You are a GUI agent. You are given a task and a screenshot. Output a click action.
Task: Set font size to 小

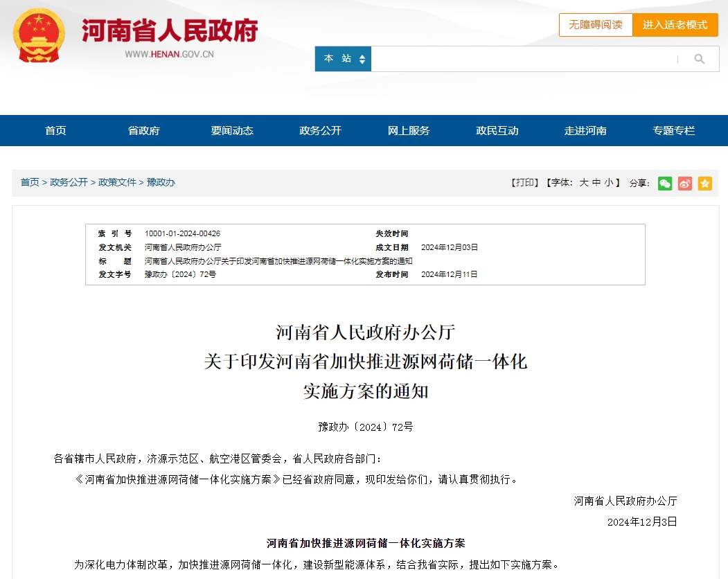click(609, 182)
